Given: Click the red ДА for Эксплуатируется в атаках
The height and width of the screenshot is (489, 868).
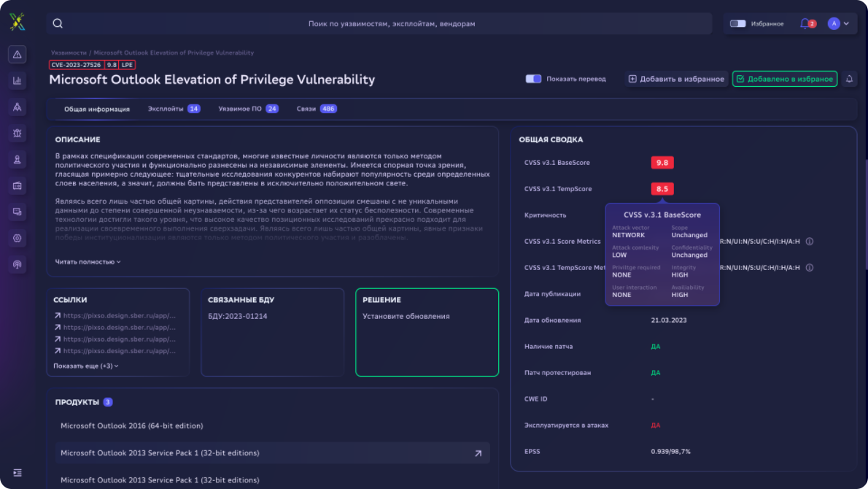Looking at the screenshot, I should click(x=656, y=426).
